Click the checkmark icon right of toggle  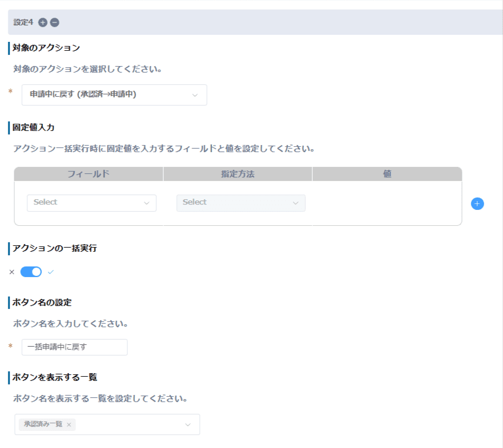51,272
